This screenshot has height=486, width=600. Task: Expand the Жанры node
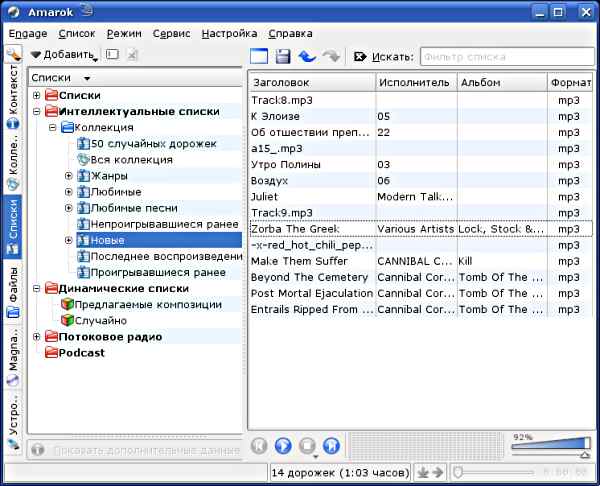[x=69, y=176]
